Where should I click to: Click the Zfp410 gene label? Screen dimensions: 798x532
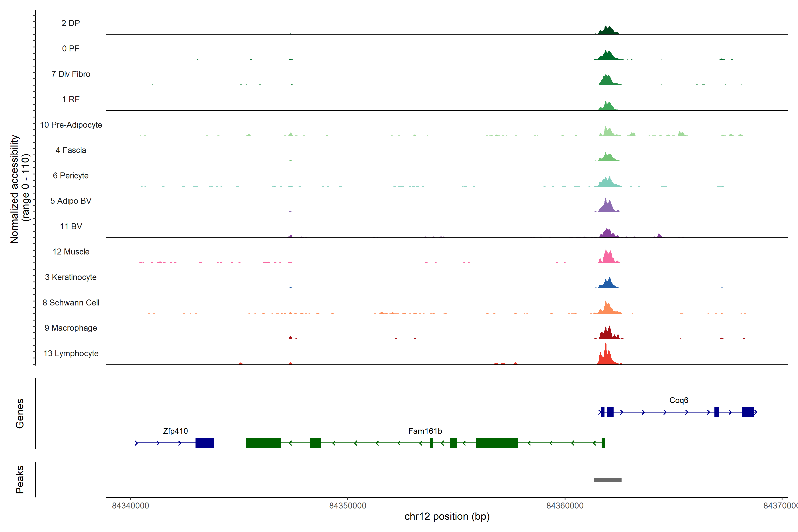pos(175,431)
